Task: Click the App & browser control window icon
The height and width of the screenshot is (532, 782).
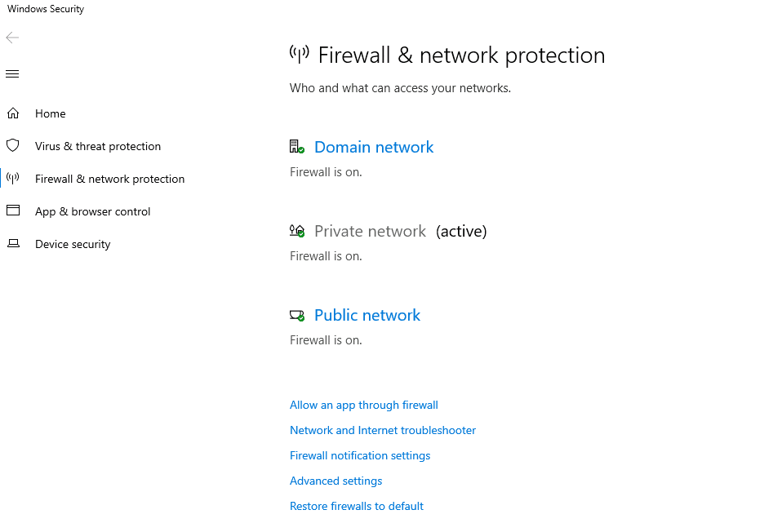Action: tap(13, 211)
